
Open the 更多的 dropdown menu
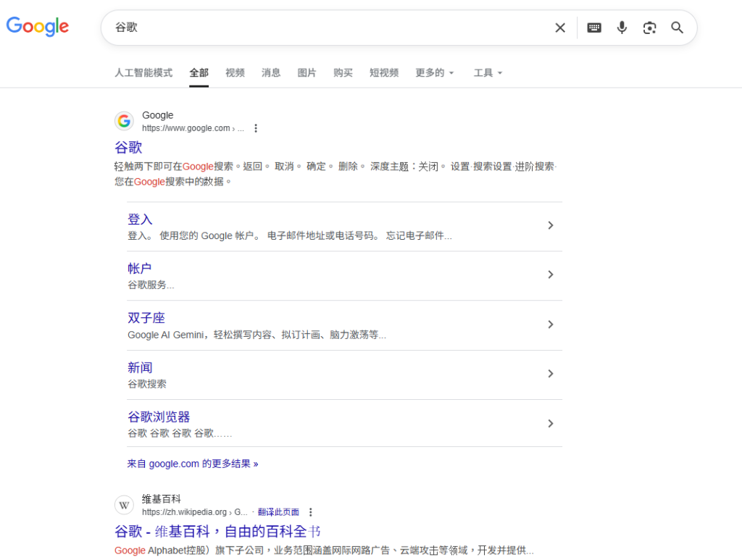pos(434,72)
